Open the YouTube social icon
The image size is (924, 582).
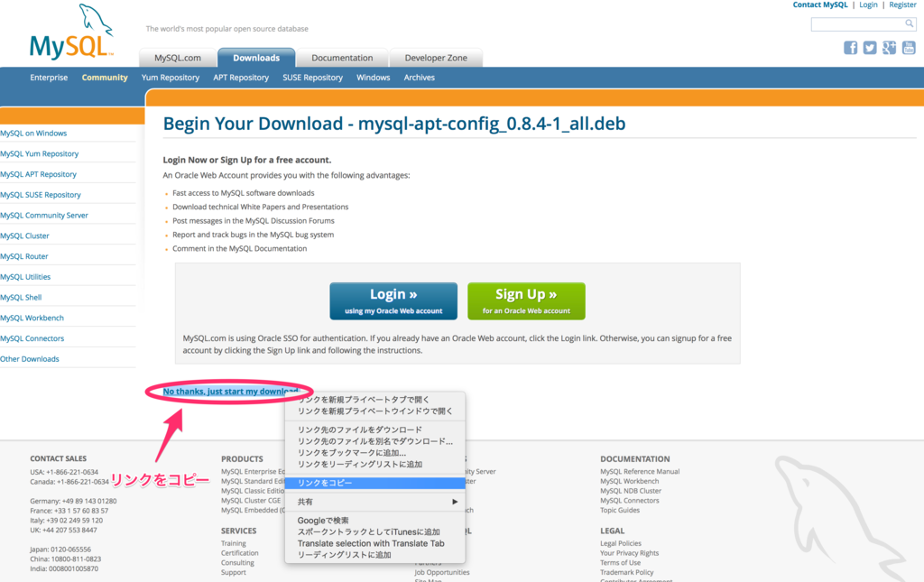(x=909, y=48)
